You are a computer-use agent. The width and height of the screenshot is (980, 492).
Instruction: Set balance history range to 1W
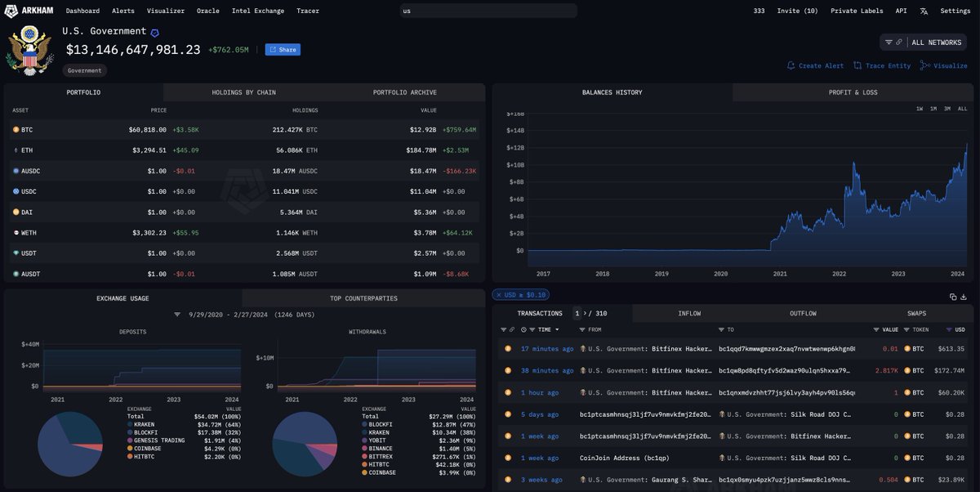pos(920,109)
